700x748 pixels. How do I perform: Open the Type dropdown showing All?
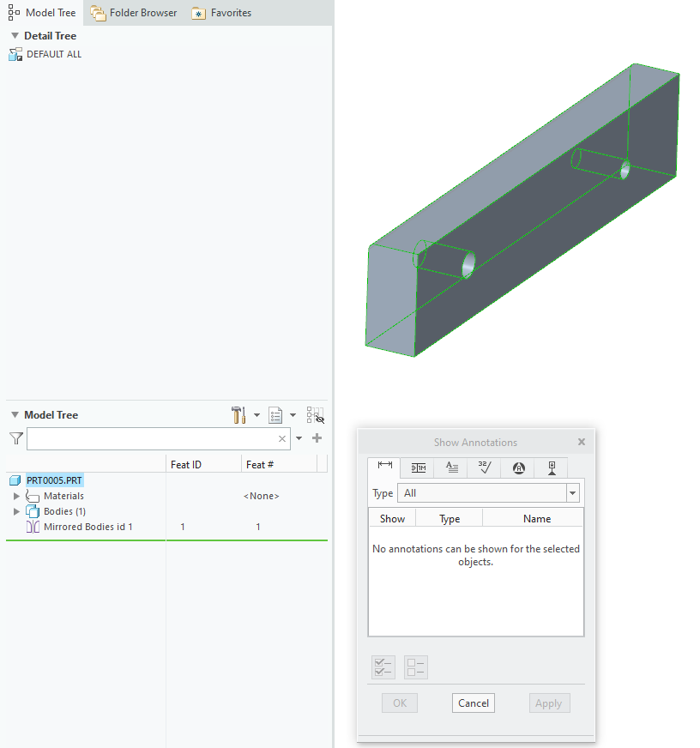[572, 492]
